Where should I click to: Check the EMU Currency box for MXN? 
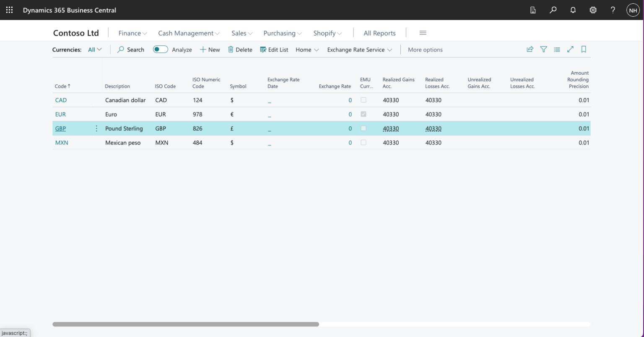(x=364, y=143)
